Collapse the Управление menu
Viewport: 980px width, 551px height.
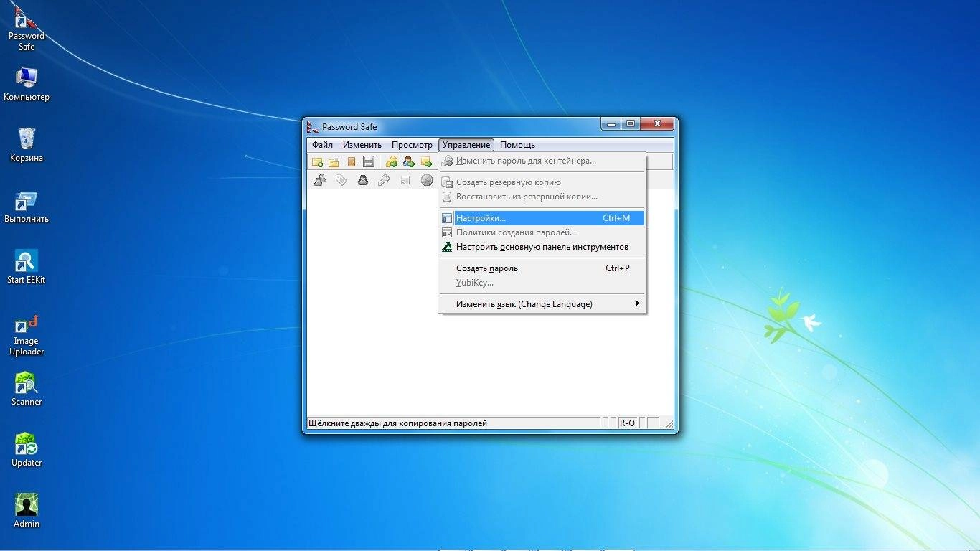(466, 145)
